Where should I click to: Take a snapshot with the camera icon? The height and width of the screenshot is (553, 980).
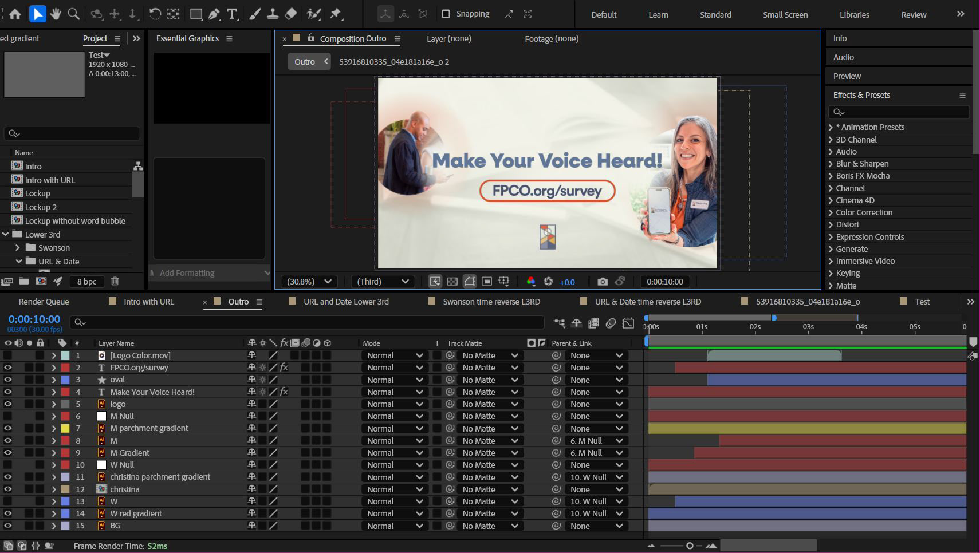point(603,282)
